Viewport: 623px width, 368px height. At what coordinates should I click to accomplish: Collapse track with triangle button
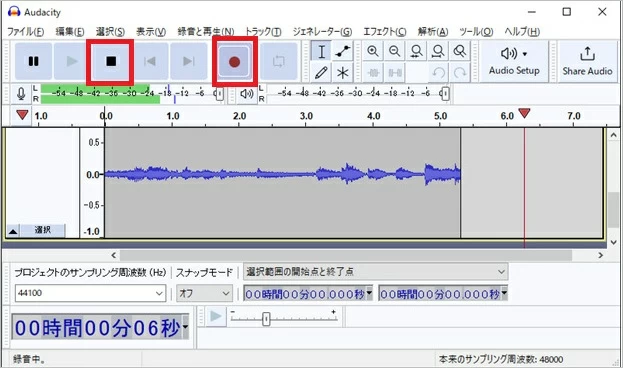pyautogui.click(x=13, y=231)
